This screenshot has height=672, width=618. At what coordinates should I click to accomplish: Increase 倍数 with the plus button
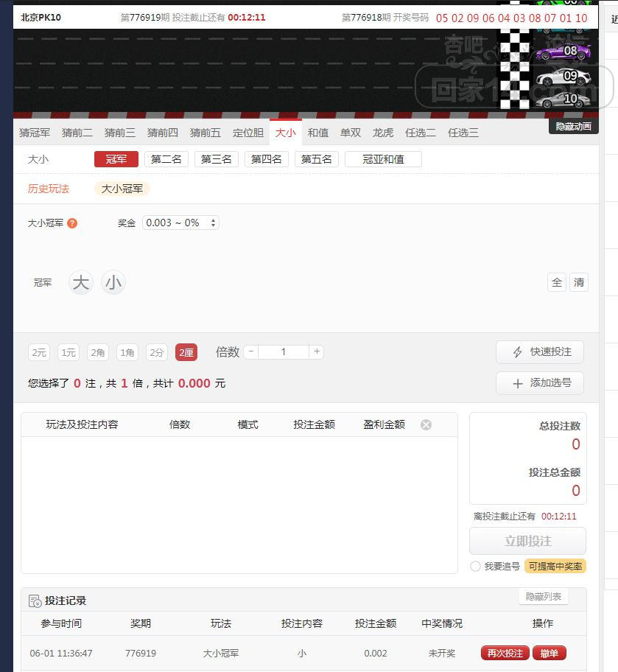316,352
